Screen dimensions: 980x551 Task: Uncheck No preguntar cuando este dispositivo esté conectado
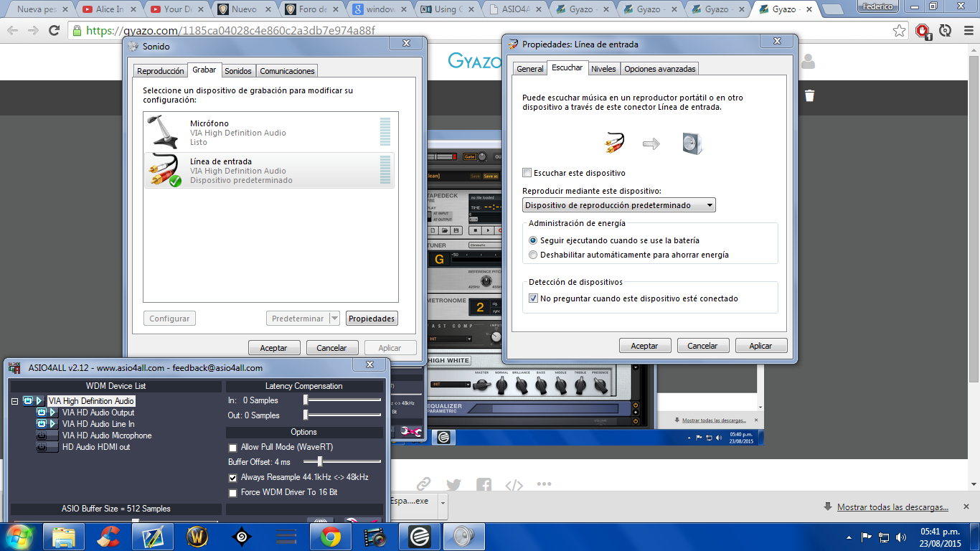[x=533, y=298]
